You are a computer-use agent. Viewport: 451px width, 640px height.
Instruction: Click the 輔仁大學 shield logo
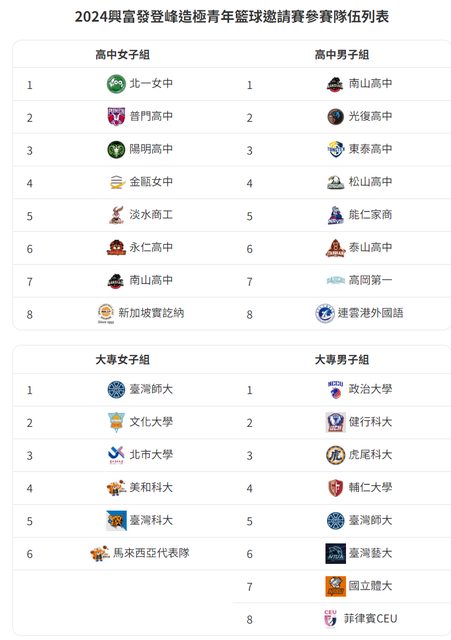point(335,488)
